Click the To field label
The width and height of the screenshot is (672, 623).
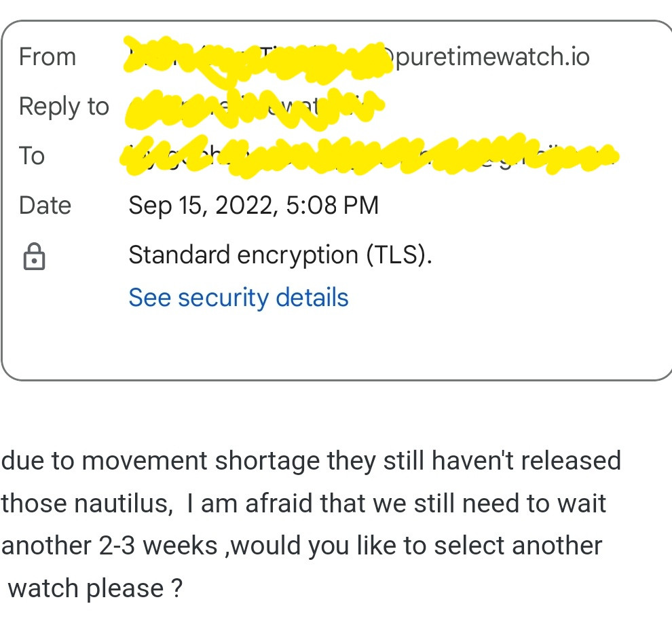(32, 155)
